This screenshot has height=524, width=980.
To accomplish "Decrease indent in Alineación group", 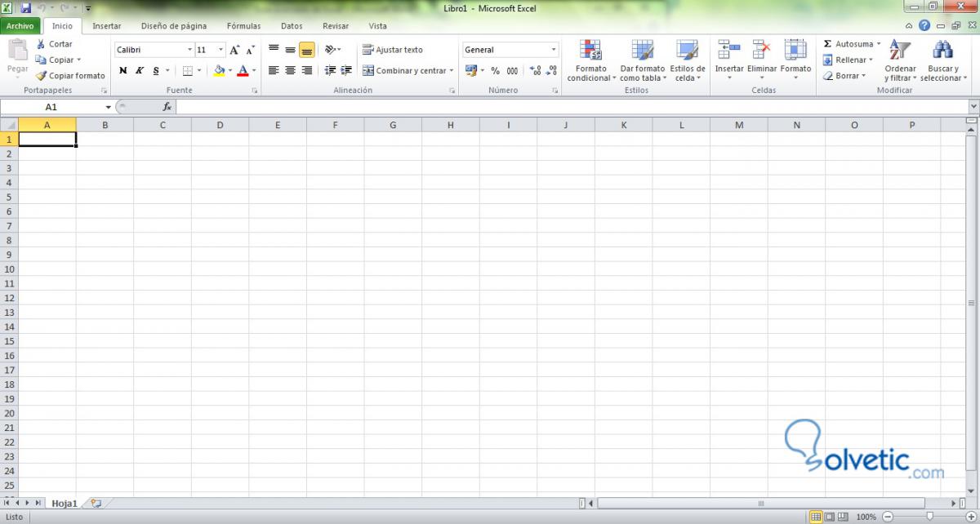I will coord(330,71).
